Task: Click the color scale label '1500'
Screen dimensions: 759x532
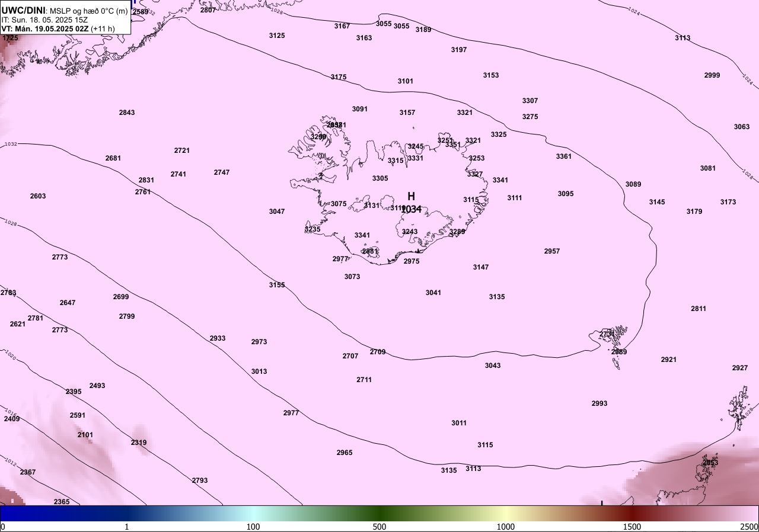Action: [x=632, y=527]
